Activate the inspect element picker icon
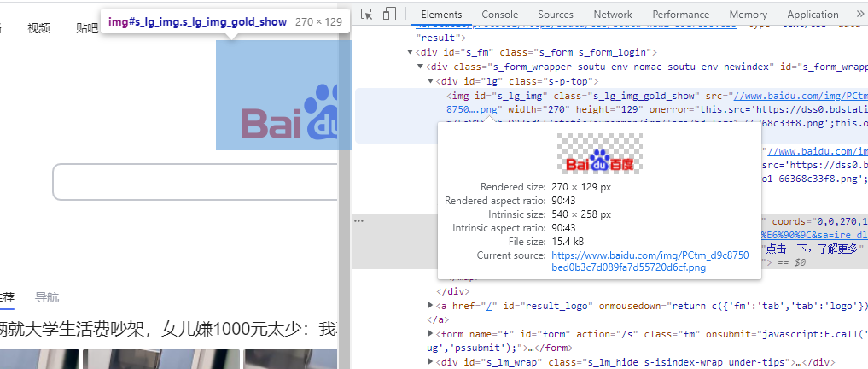868x369 pixels. (366, 15)
